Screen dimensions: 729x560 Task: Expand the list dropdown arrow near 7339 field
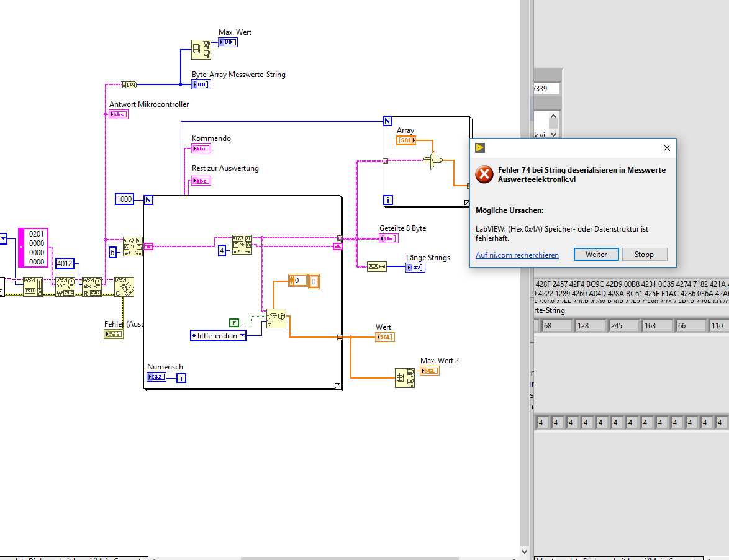point(553,134)
